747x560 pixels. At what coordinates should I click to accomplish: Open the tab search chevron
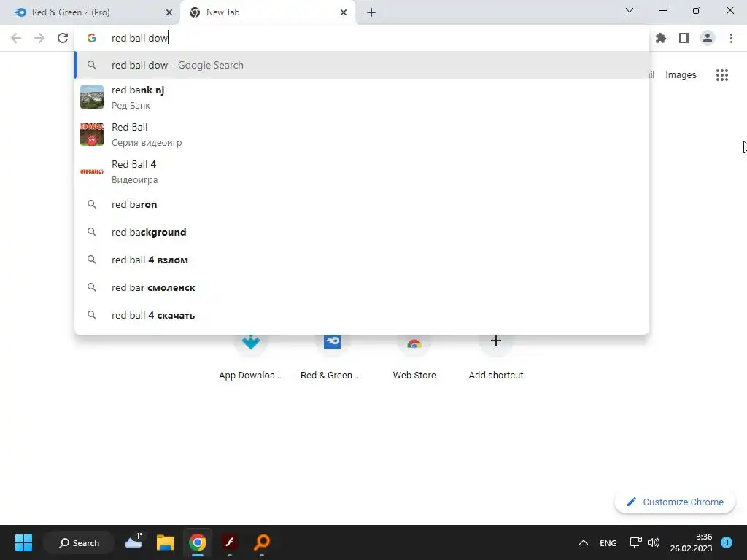coord(630,10)
